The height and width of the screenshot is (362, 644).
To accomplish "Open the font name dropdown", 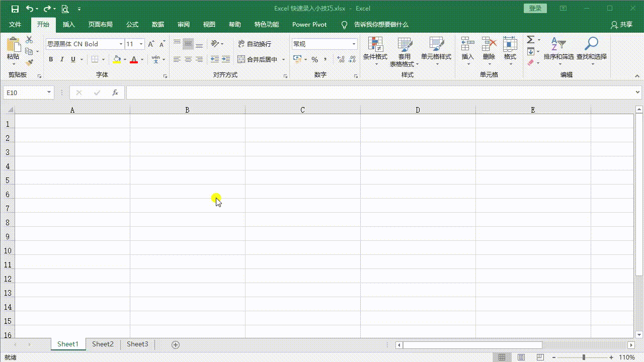I will point(121,44).
